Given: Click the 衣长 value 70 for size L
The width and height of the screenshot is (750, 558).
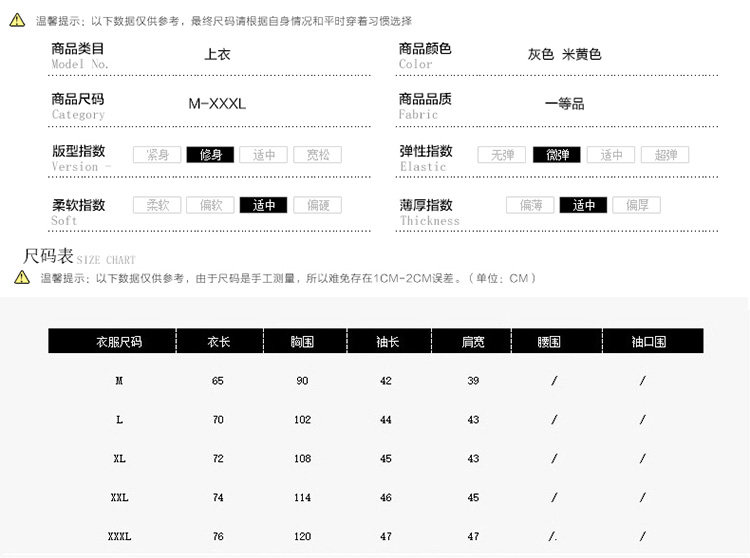Looking at the screenshot, I should click(218, 420).
